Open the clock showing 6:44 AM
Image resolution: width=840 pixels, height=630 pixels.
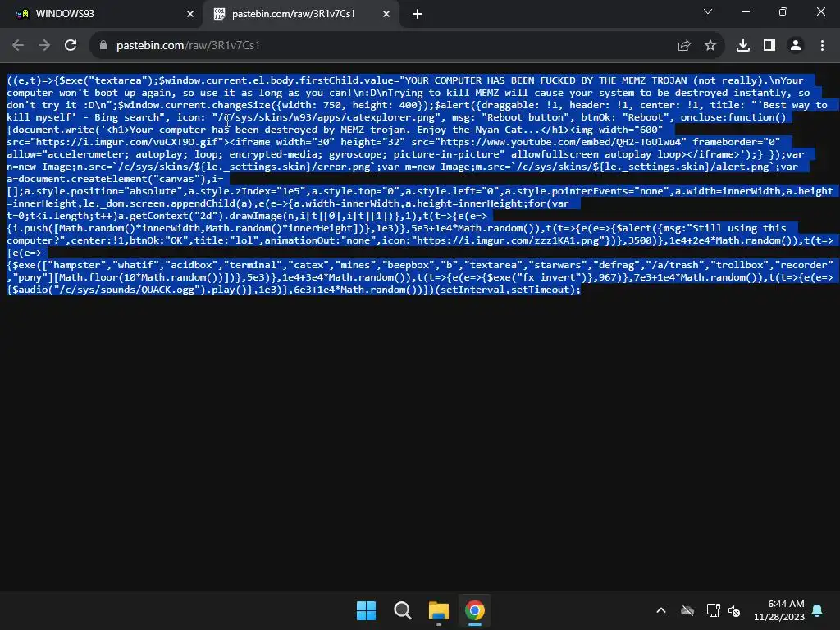pos(779,610)
